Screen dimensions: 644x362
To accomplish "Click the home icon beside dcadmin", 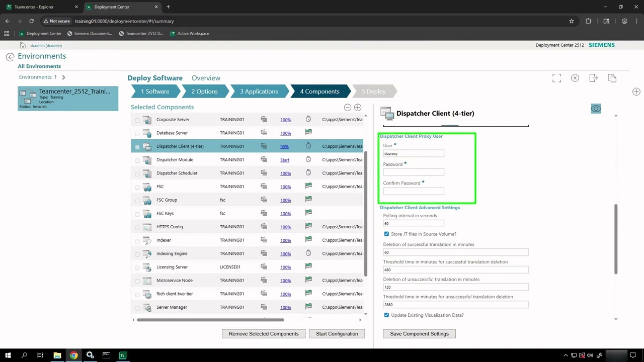I will click(23, 45).
